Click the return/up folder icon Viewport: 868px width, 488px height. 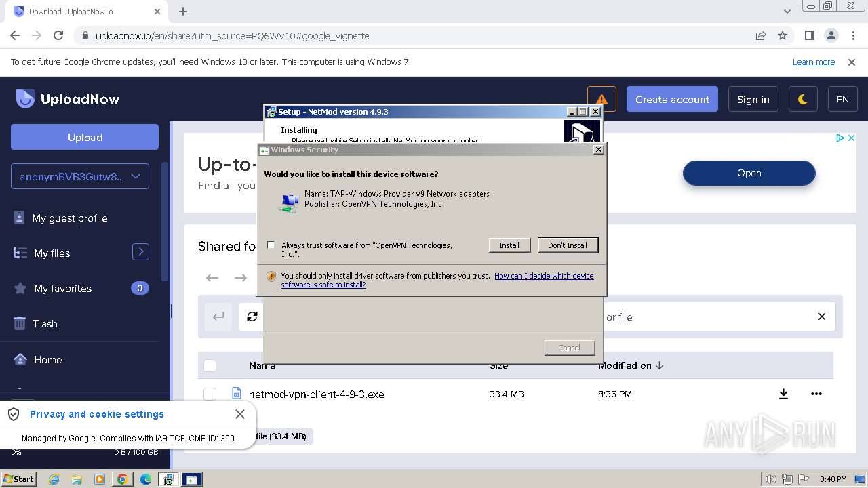[218, 317]
